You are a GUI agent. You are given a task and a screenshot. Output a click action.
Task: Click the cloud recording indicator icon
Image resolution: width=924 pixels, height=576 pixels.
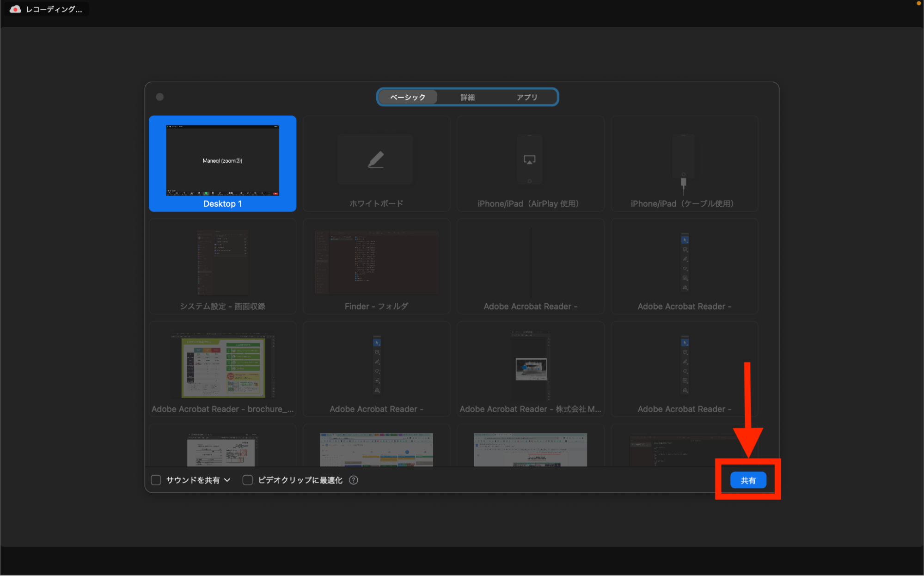click(15, 9)
